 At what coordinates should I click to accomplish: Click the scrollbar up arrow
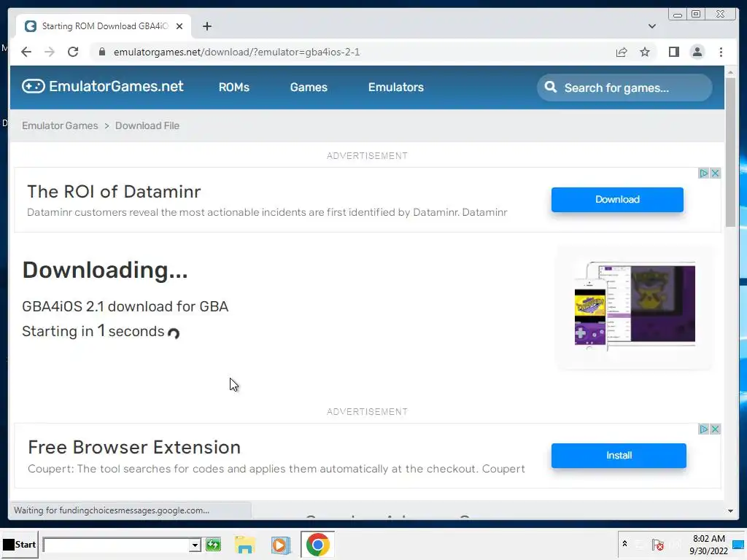pos(730,72)
